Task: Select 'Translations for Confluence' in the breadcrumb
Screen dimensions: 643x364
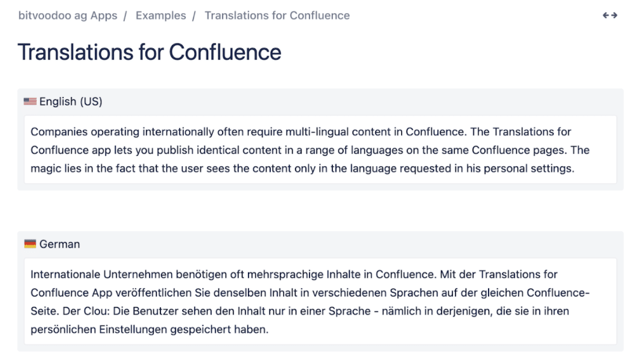Action: pyautogui.click(x=277, y=15)
